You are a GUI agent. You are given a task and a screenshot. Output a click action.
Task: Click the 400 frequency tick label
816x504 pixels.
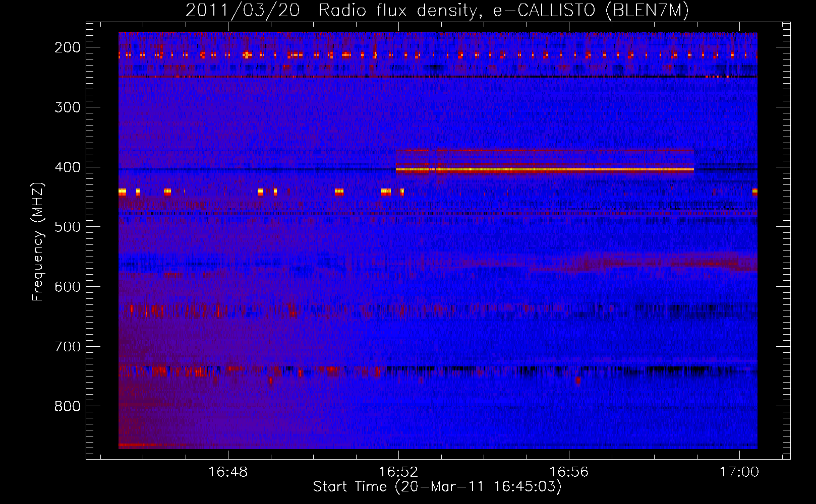(x=68, y=167)
